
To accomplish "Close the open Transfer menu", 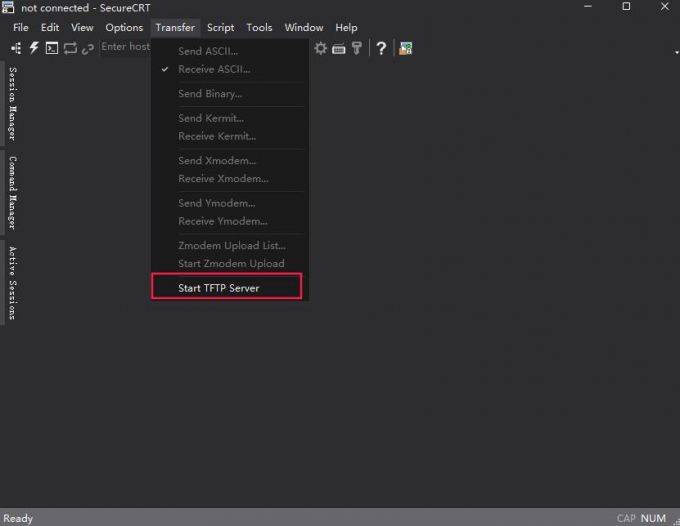I will [x=175, y=27].
